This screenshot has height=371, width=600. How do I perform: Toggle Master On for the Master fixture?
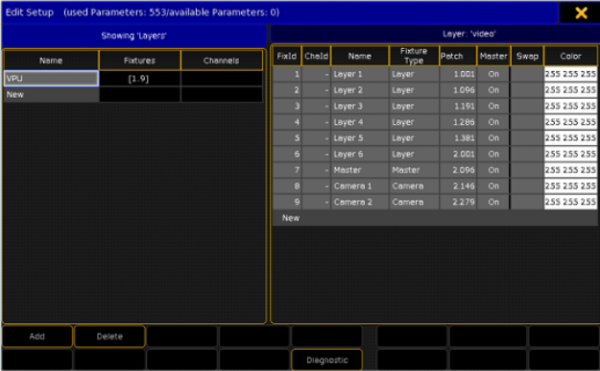pyautogui.click(x=493, y=170)
